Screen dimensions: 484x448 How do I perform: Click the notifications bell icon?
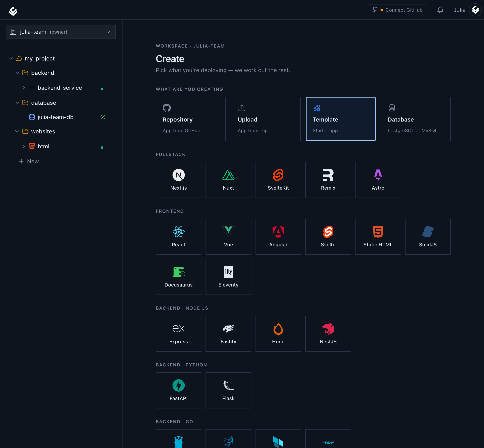440,10
